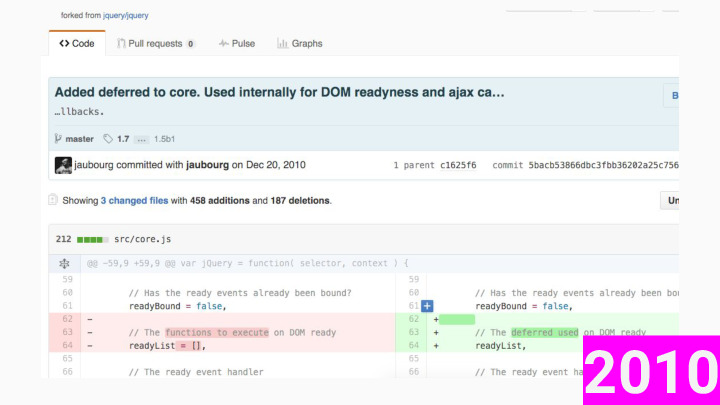This screenshot has width=720, height=405.
Task: Click the Pulse activity icon
Action: (x=224, y=44)
